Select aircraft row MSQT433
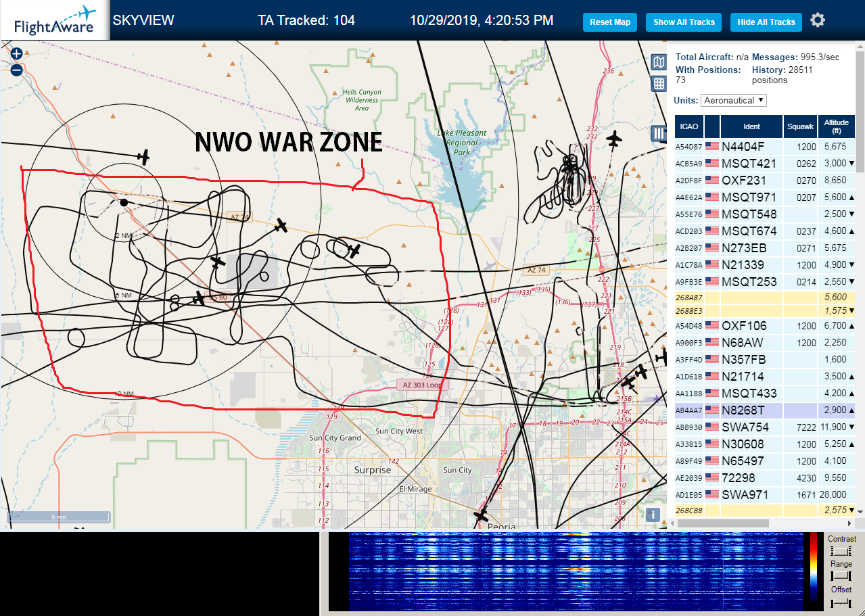Screen dimensions: 865x616 (765, 394)
